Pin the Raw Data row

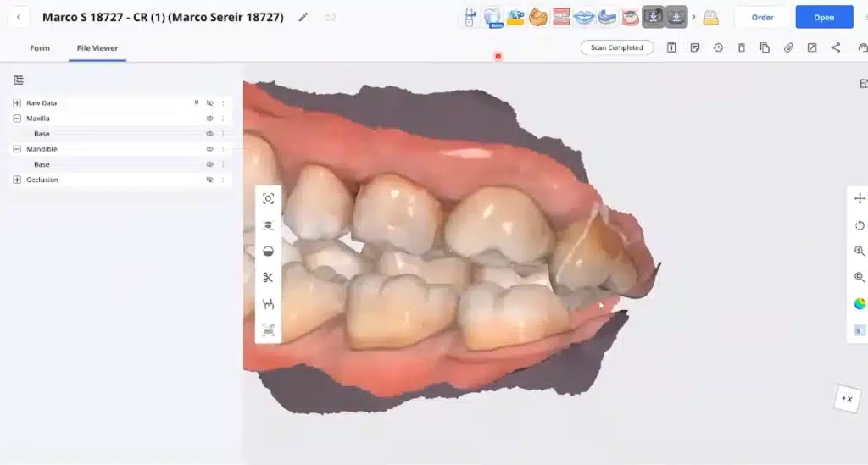coord(196,102)
